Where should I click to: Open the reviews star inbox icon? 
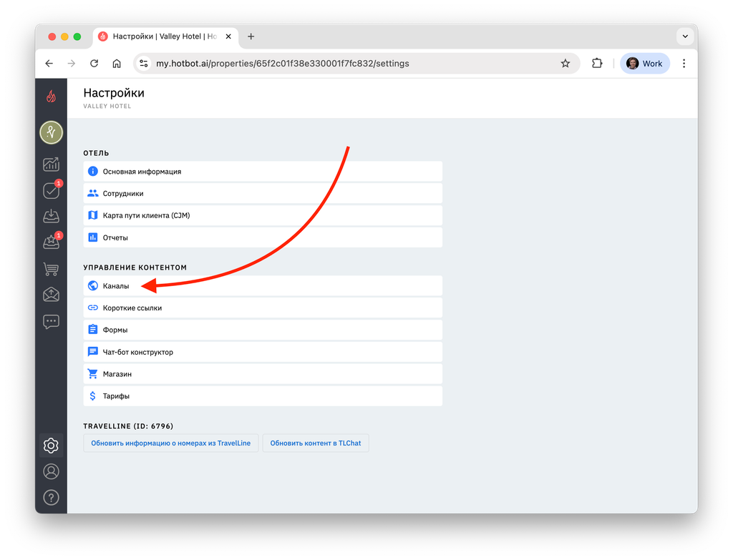point(52,241)
